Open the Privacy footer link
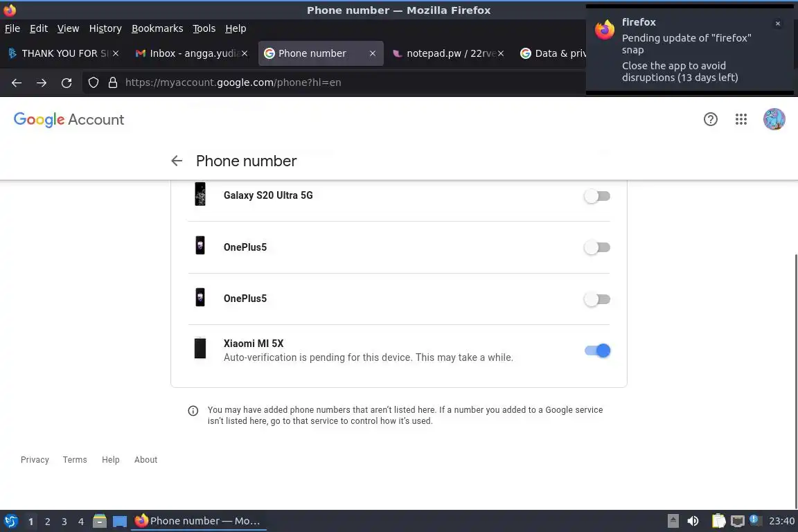Image resolution: width=798 pixels, height=532 pixels. click(x=35, y=460)
